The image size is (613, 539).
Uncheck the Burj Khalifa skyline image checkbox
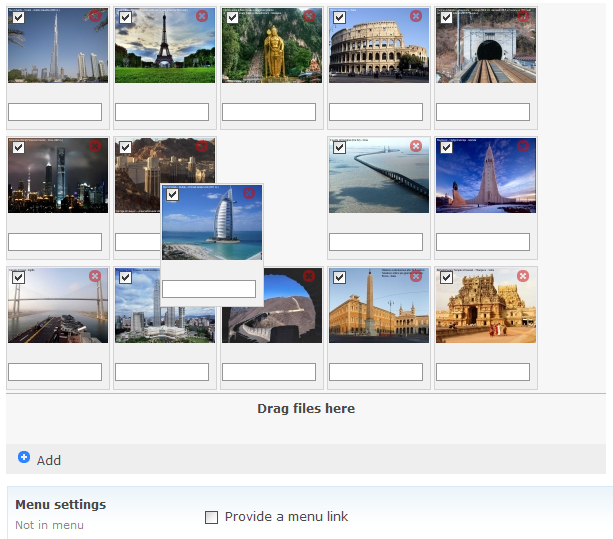[19, 17]
